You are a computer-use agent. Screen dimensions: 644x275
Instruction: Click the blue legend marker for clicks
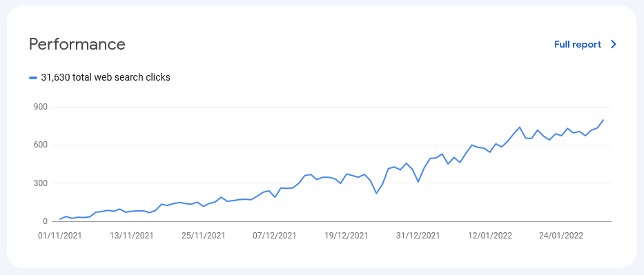(x=33, y=77)
